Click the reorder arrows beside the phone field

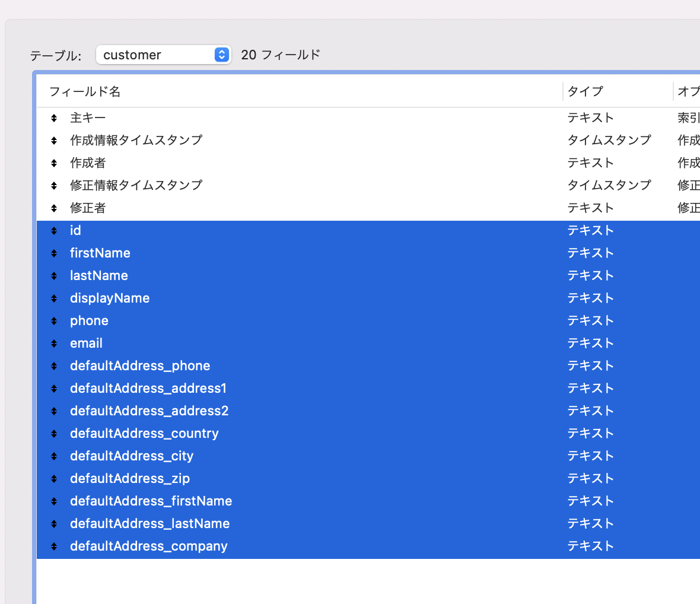tap(55, 320)
